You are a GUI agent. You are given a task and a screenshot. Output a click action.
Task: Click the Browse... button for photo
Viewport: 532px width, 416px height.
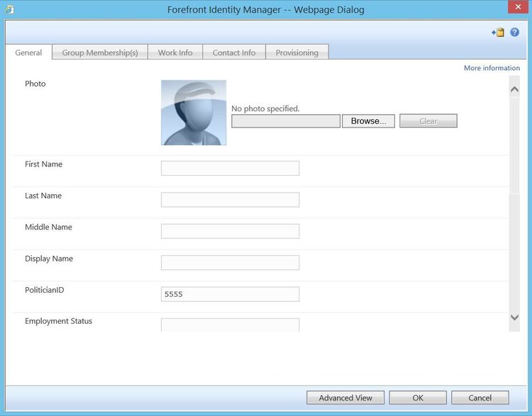click(368, 121)
